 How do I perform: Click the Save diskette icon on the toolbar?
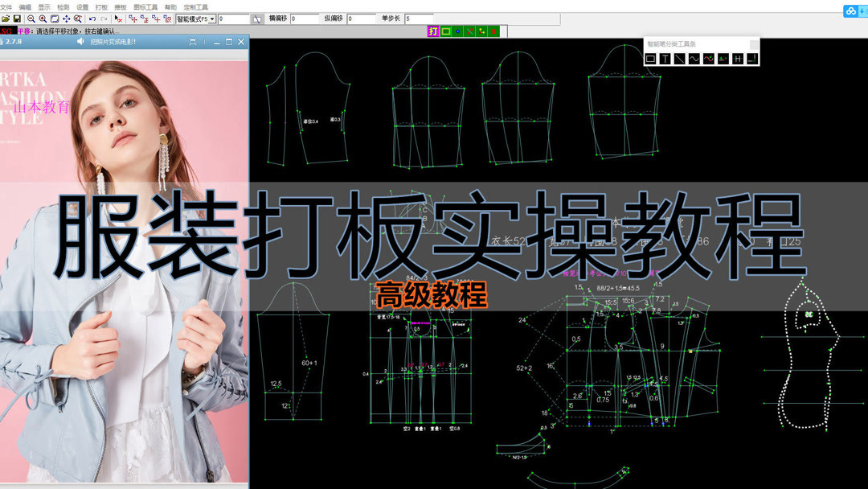18,18
